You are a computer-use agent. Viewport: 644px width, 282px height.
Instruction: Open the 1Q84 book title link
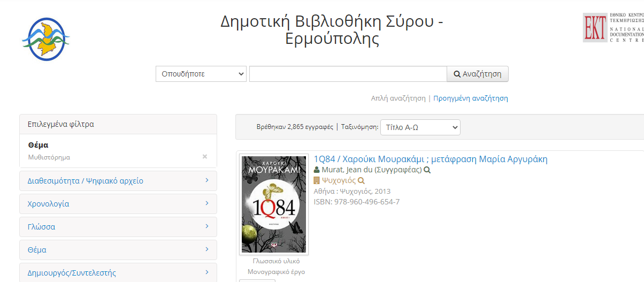(431, 159)
